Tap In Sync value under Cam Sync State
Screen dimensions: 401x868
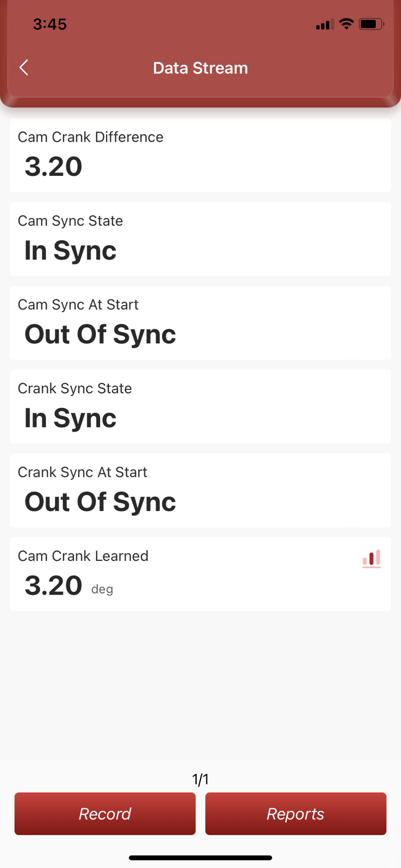(x=70, y=251)
